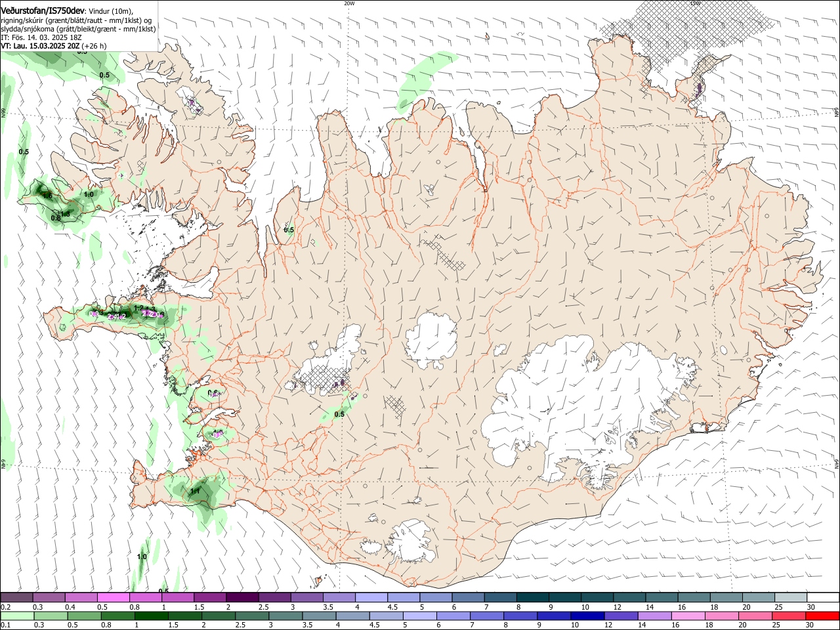The width and height of the screenshot is (840, 630).
Task: Select the deep navy blue 10 mm rain swatch
Action: click(x=588, y=616)
